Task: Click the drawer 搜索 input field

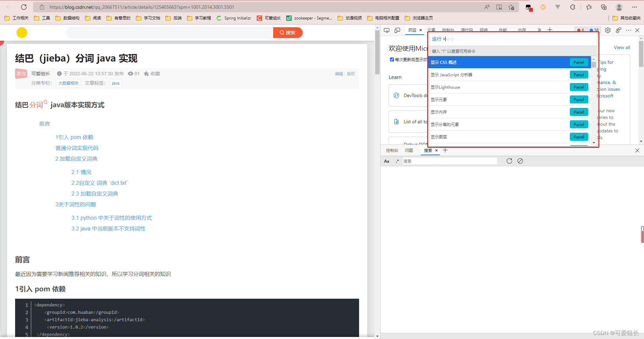Action: coord(449,161)
